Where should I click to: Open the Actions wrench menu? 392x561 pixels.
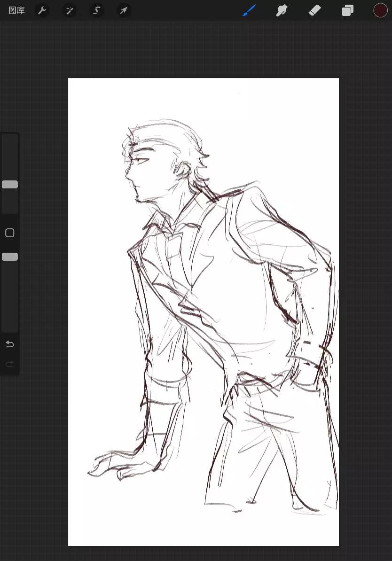(x=42, y=10)
